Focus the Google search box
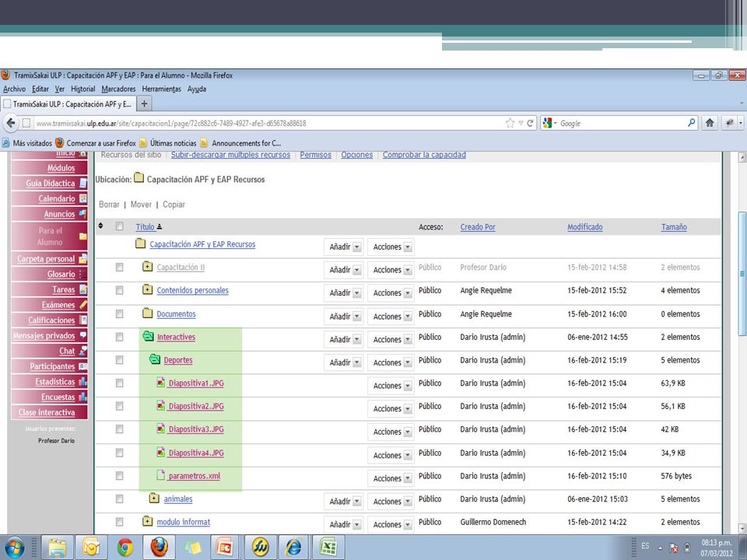Viewport: 747px width, 560px height. (622, 124)
